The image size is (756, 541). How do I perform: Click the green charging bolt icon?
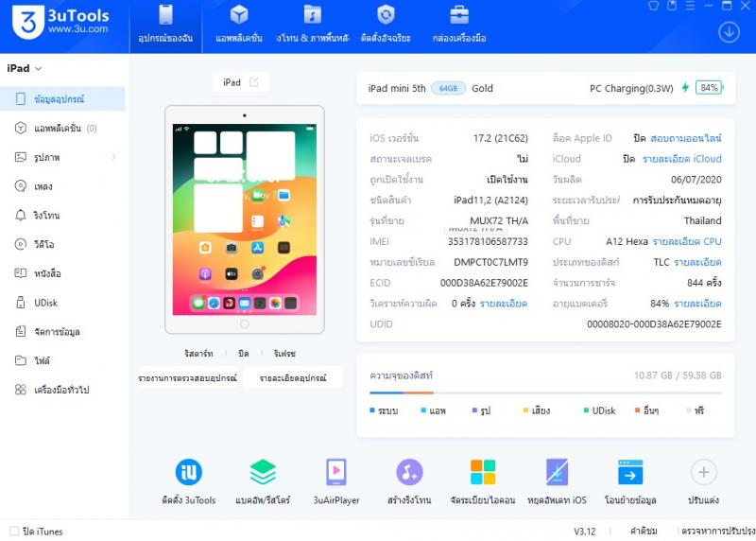pos(685,87)
